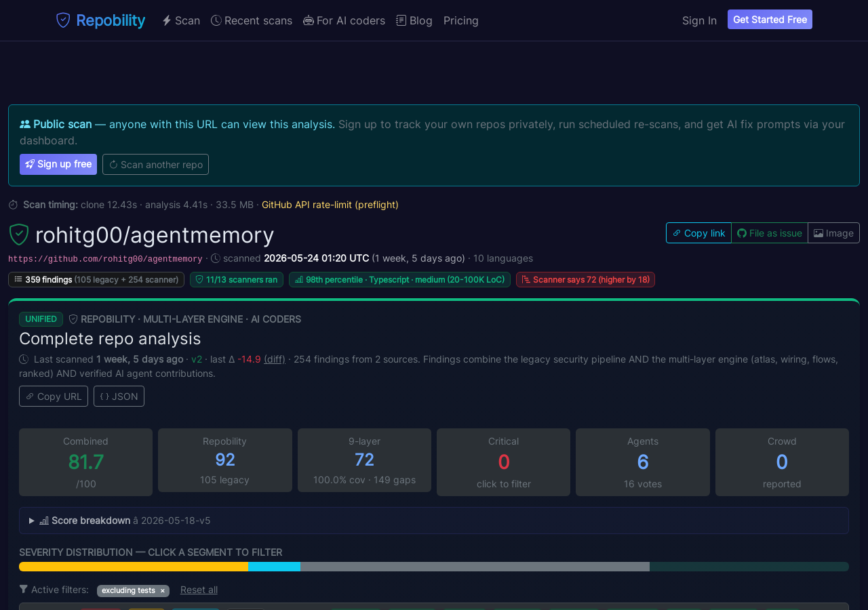The height and width of the screenshot is (610, 868).
Task: Click the Agents 6 votes card
Action: (643, 462)
